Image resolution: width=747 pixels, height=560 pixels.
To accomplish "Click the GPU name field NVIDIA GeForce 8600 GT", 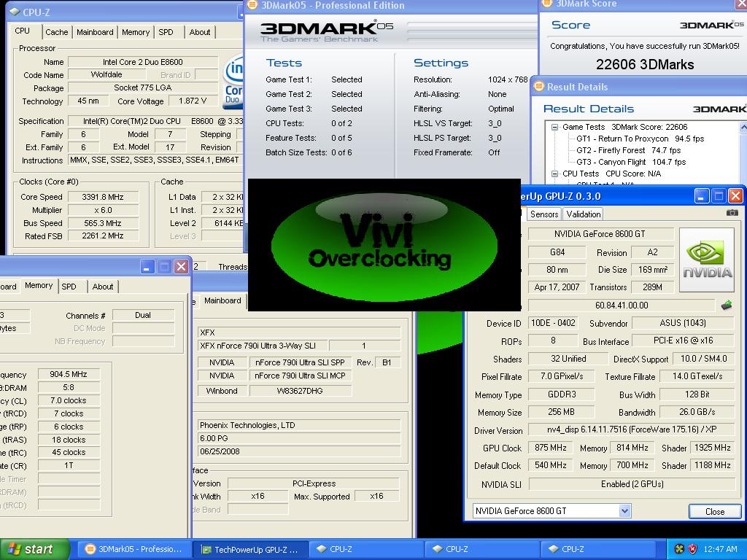I will tap(600, 234).
